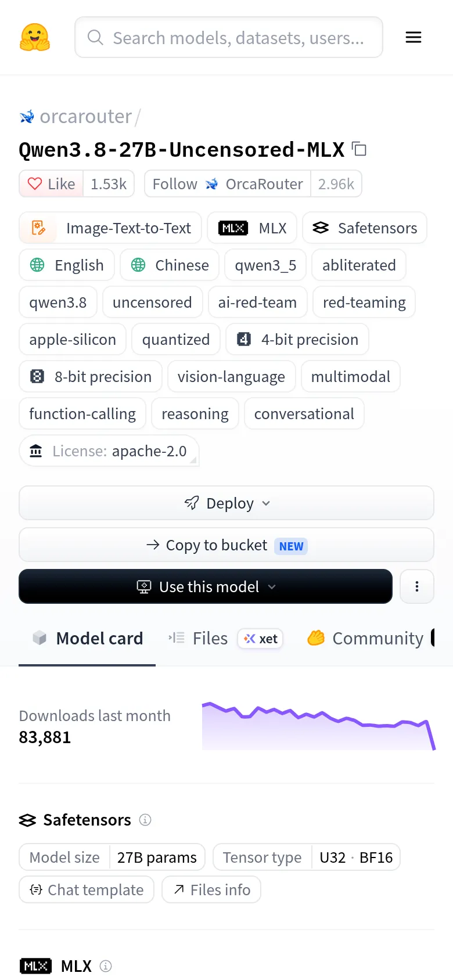453x980 pixels.
Task: Click the orcarouter avatar icon
Action: [x=27, y=117]
